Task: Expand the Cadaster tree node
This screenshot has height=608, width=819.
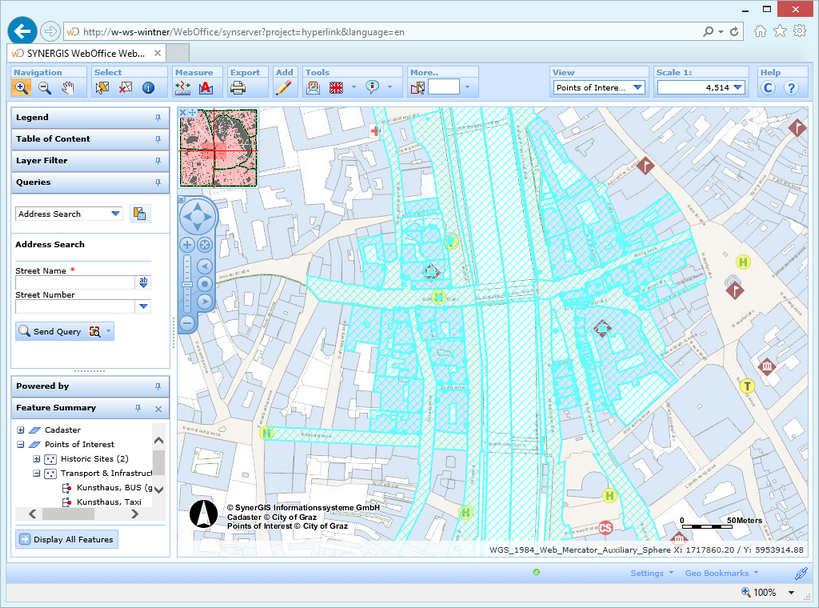Action: pyautogui.click(x=20, y=430)
